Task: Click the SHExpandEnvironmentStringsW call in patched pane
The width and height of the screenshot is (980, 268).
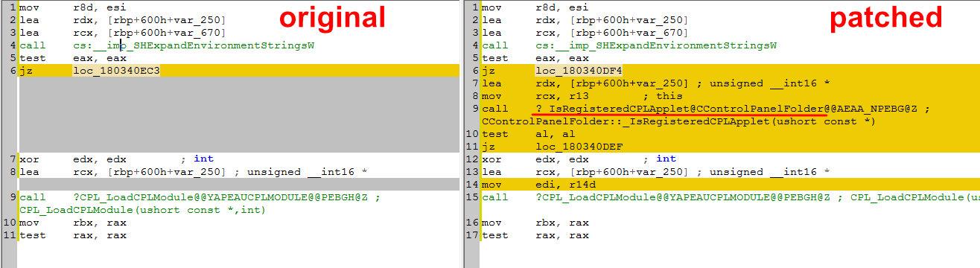Action: [656, 45]
